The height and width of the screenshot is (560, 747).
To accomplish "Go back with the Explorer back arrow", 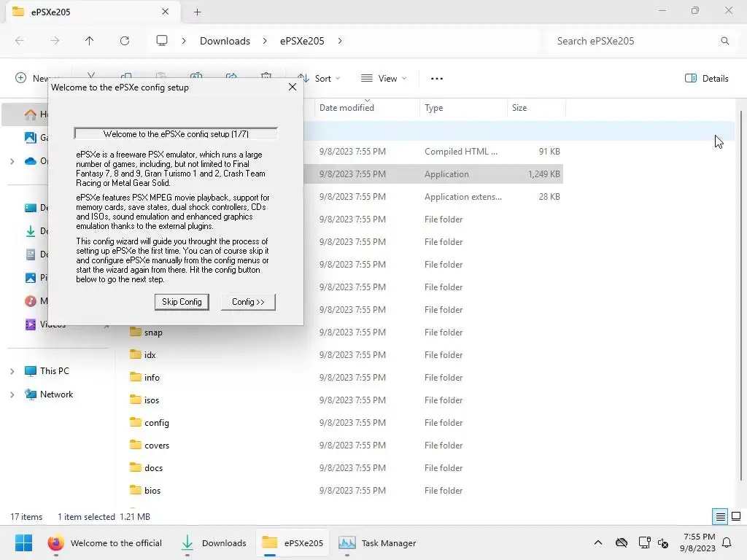I will 20,41.
